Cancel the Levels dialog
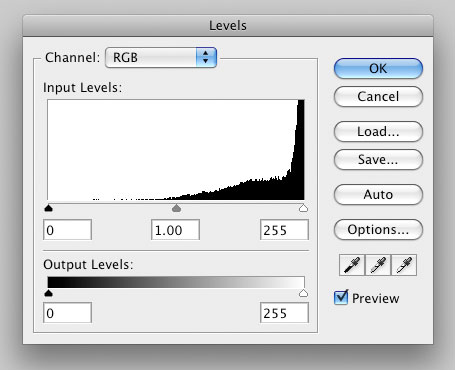 (378, 97)
